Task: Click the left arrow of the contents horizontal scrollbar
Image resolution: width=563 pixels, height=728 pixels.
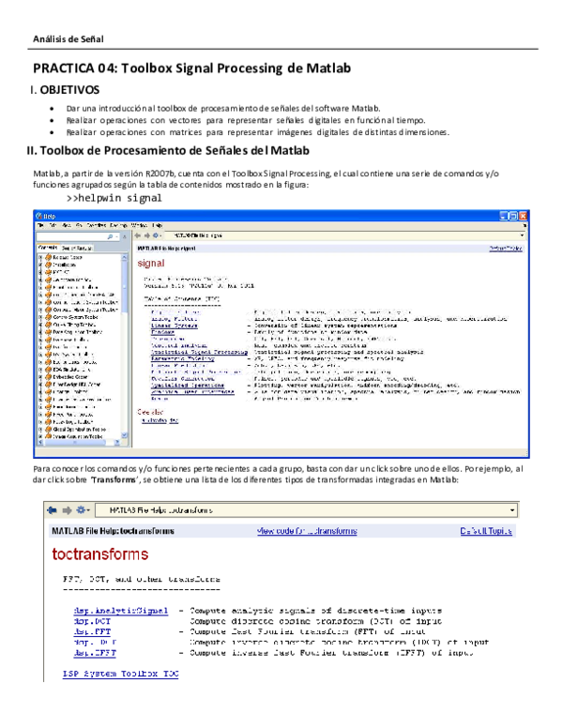Action: click(x=40, y=443)
